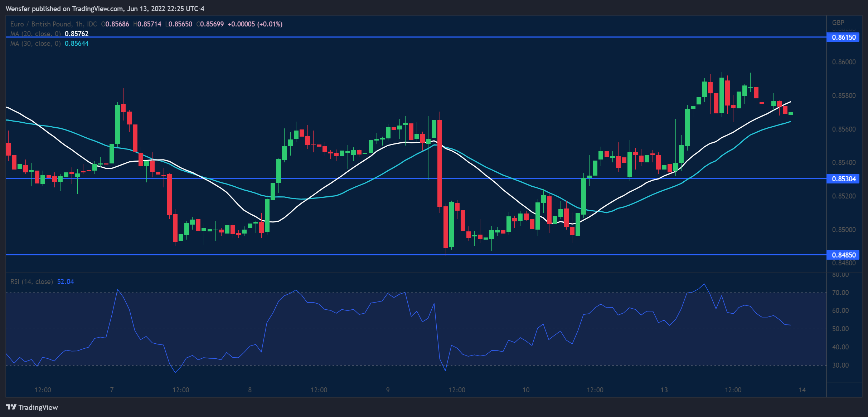Image resolution: width=868 pixels, height=417 pixels.
Task: Select the MA (30, close, 0) legend
Action: [35, 43]
